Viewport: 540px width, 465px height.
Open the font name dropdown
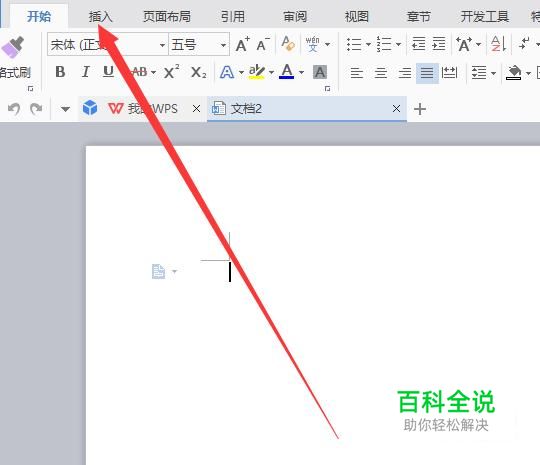coord(162,45)
